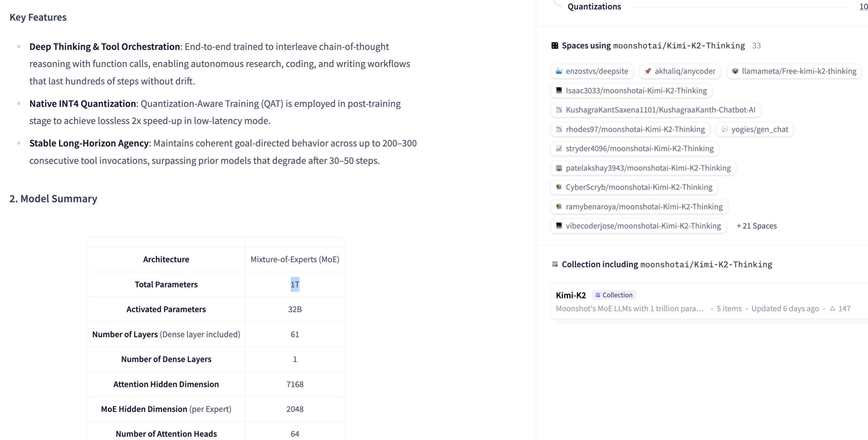Viewport: 868px width, 440px height.
Task: Open the Isaac3033/moonshotai-Kimi-K2-Thinking space
Action: tap(636, 90)
